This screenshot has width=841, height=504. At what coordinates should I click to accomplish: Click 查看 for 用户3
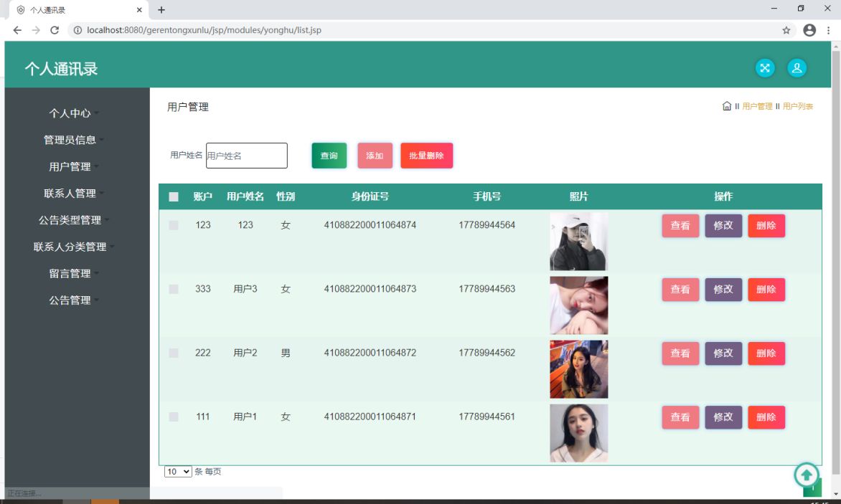pyautogui.click(x=680, y=289)
